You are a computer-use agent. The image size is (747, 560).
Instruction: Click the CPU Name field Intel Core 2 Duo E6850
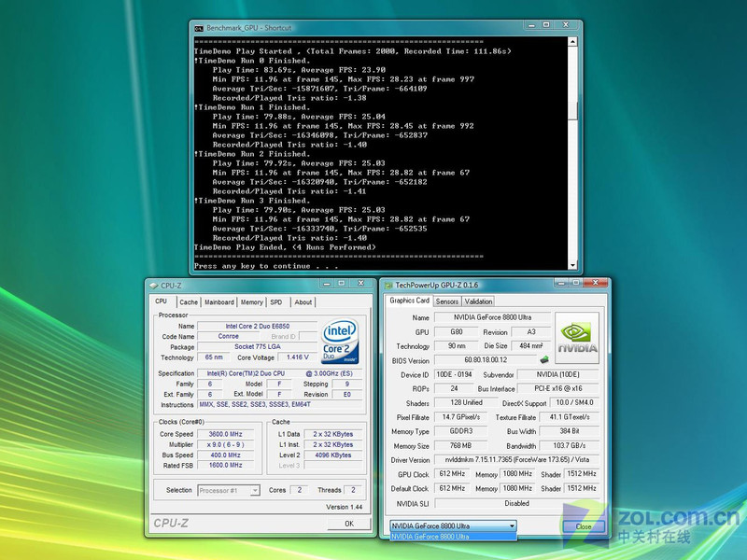coord(258,326)
